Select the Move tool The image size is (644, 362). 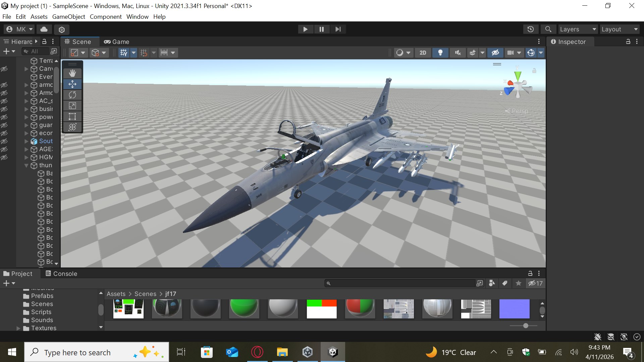pos(72,84)
